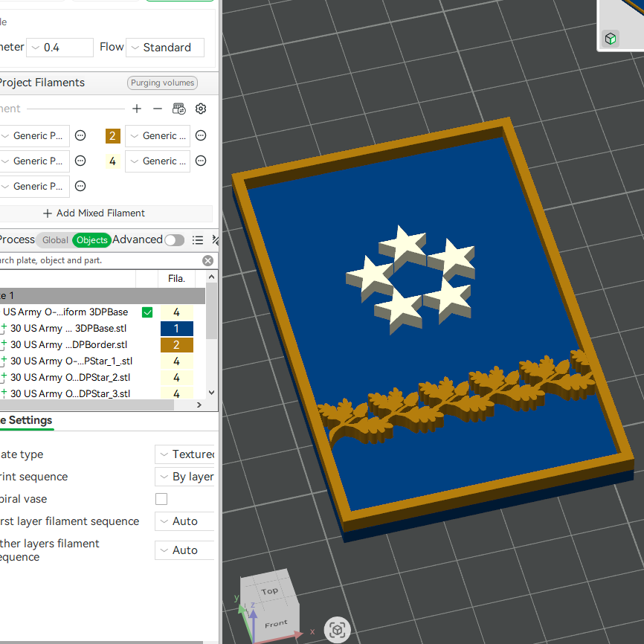Select Top face of navigation cube
Image resolution: width=644 pixels, height=644 pixels.
coord(269,591)
